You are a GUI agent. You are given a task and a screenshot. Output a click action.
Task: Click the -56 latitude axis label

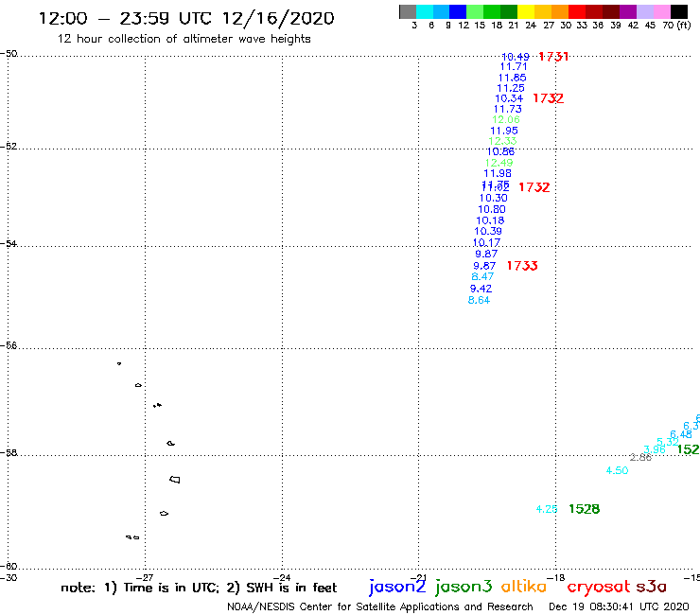coord(9,345)
